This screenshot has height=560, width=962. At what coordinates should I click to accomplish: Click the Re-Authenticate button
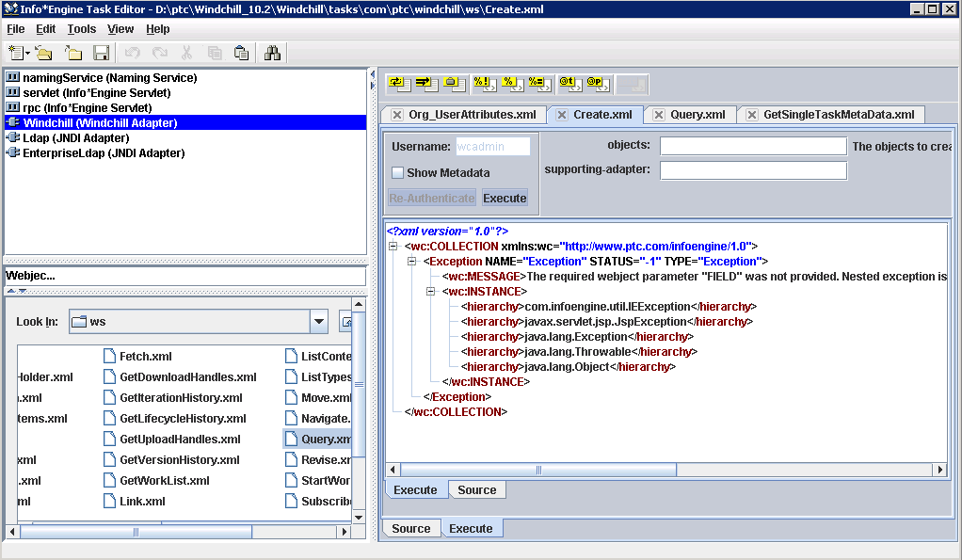[432, 198]
